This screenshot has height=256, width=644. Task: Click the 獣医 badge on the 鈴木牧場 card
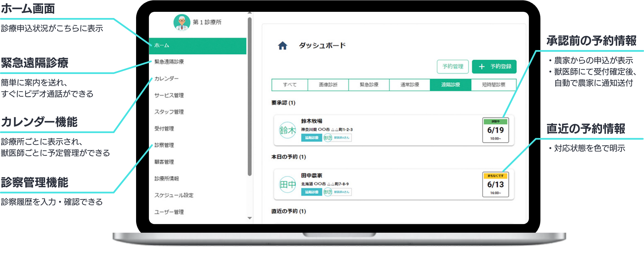tap(328, 138)
